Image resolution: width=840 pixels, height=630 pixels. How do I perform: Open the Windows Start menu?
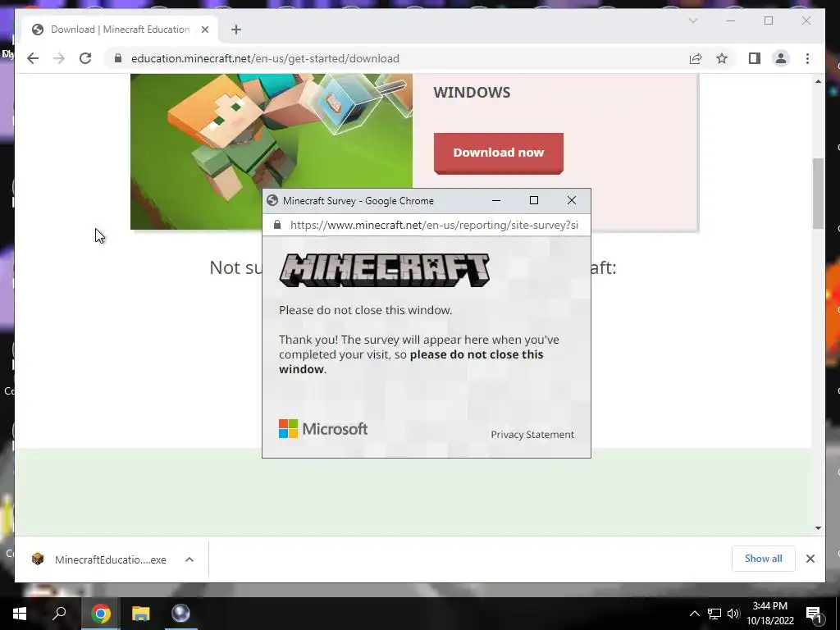point(20,614)
